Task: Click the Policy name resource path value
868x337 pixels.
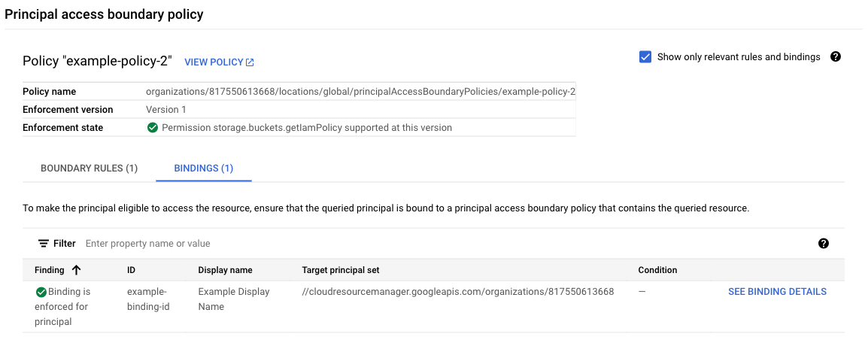Action: [360, 92]
